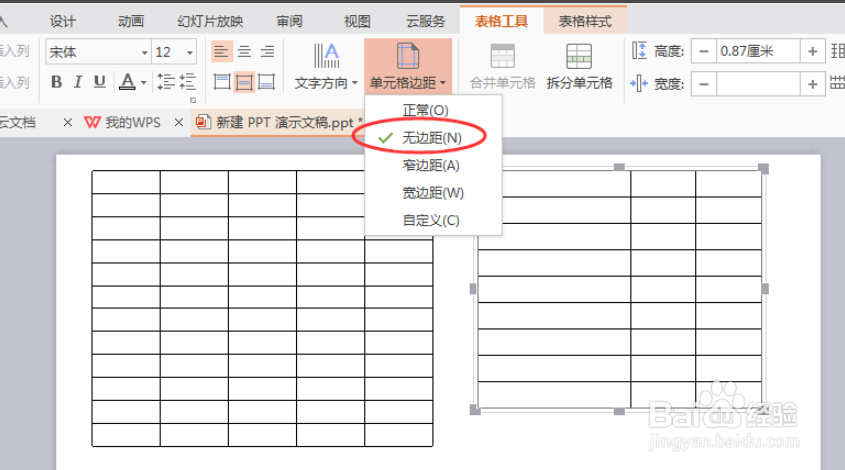
Task: Align cell text to top
Action: pos(221,82)
